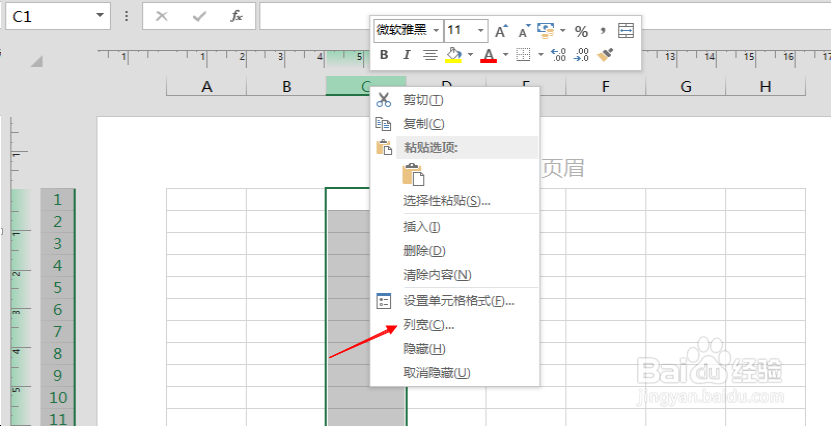Select all cells via corner triangle
Viewport: 831px width, 426px height.
37,61
